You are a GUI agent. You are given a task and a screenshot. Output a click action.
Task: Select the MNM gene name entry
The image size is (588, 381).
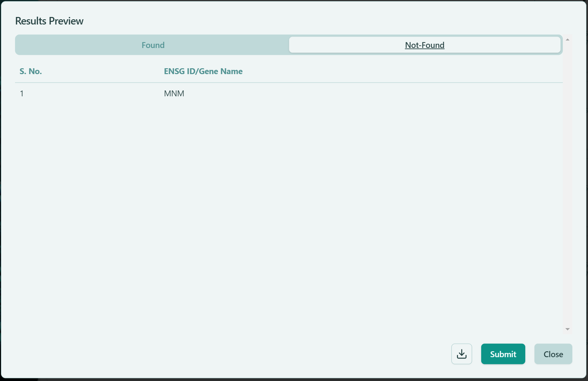[x=174, y=94]
